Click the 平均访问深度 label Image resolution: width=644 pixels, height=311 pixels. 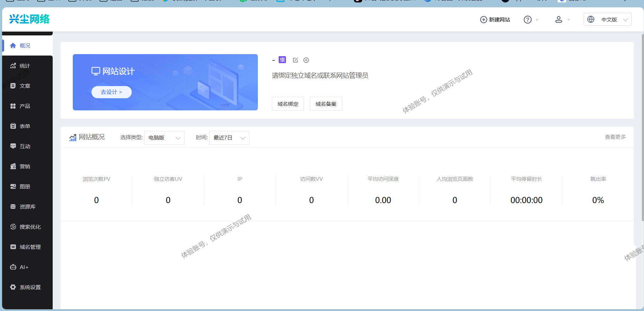click(383, 179)
